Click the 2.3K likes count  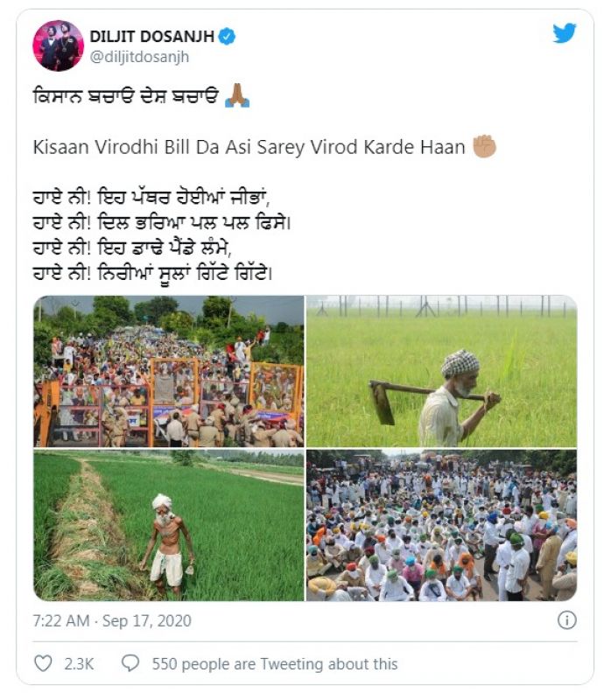pos(79,664)
